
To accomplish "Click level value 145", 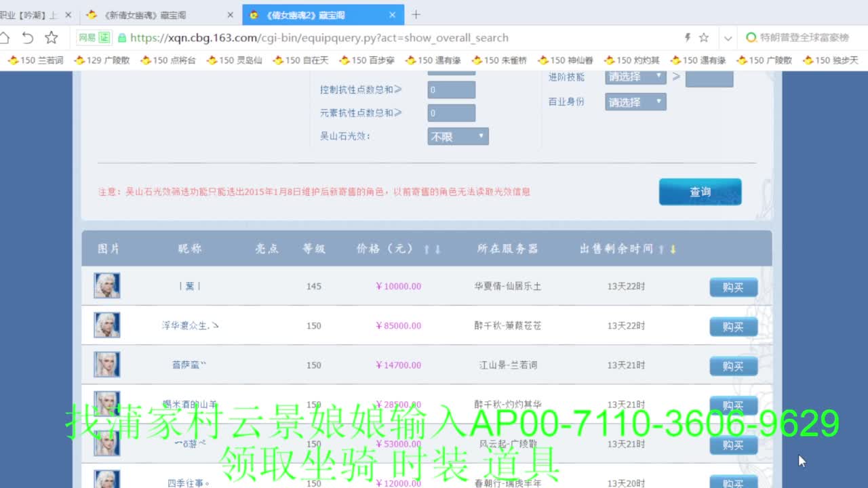I will (x=313, y=286).
